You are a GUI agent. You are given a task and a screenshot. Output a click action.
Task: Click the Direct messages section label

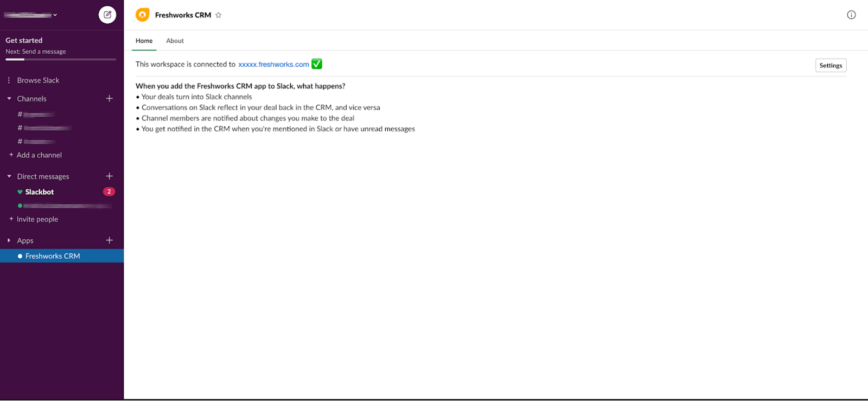pos(43,176)
